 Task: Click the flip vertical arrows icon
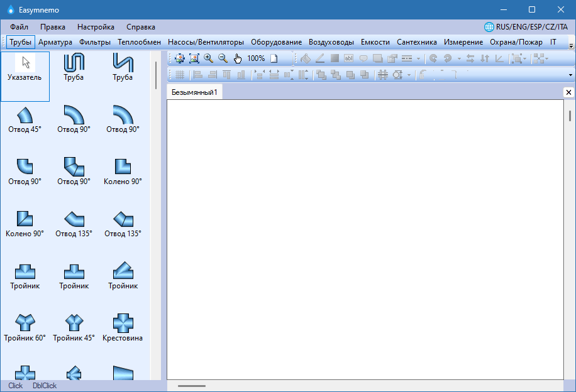point(485,58)
